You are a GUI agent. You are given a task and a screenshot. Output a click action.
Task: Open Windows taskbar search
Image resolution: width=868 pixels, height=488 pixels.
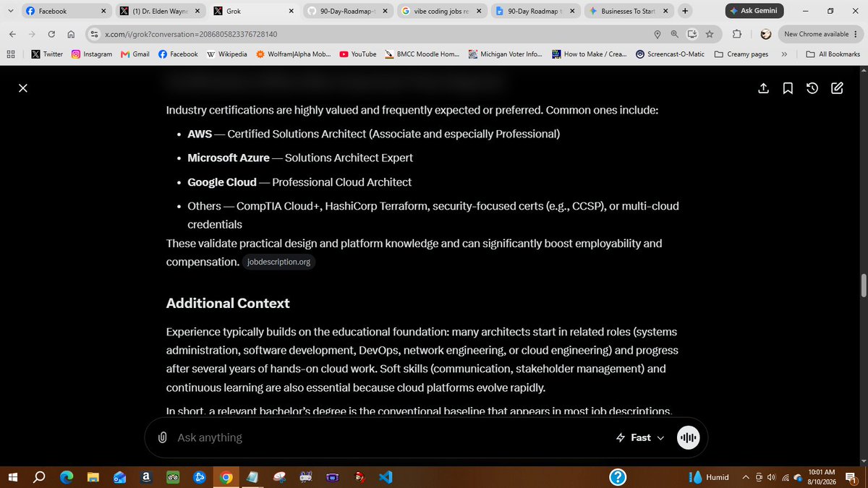[39, 476]
